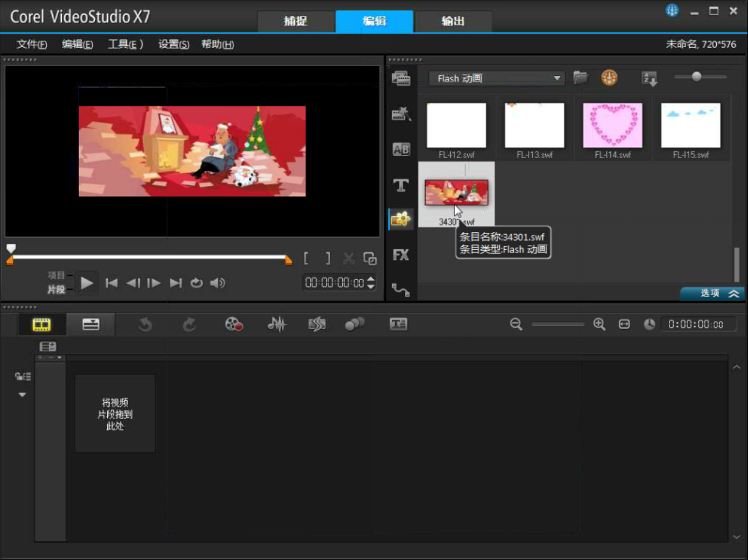
Task: Fit project in timeline window
Action: click(x=624, y=325)
